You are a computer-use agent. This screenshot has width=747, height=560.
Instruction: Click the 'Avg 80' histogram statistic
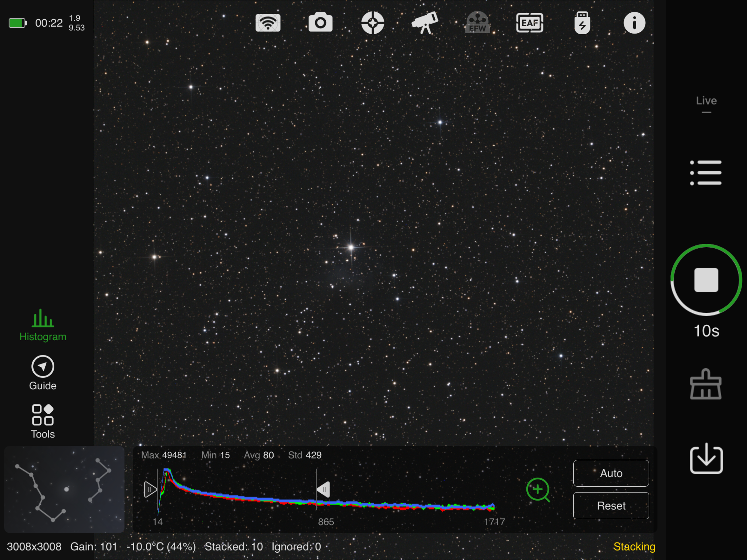click(259, 455)
